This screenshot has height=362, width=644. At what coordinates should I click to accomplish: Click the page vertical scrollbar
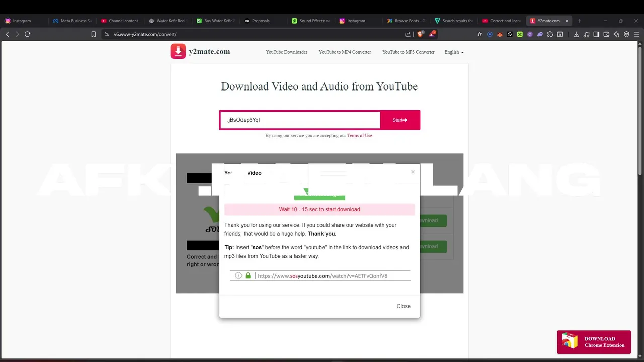tap(640, 111)
